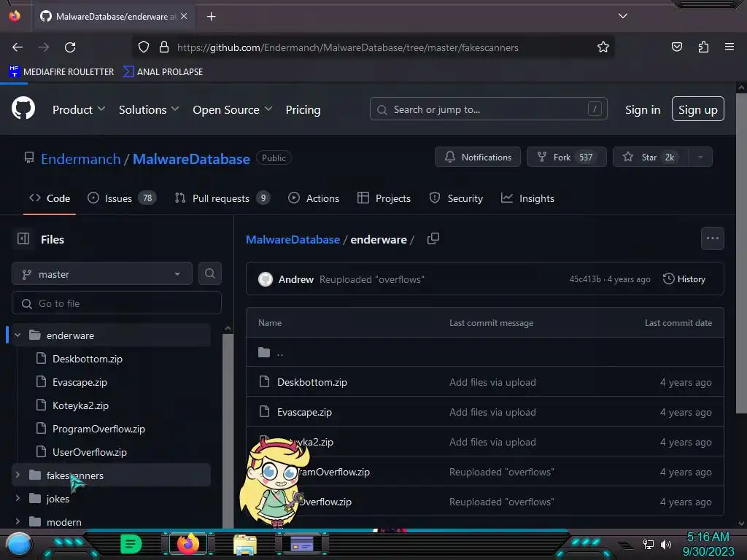The width and height of the screenshot is (747, 560).
Task: Open Evascape.zip in the file table
Action: [x=304, y=412]
